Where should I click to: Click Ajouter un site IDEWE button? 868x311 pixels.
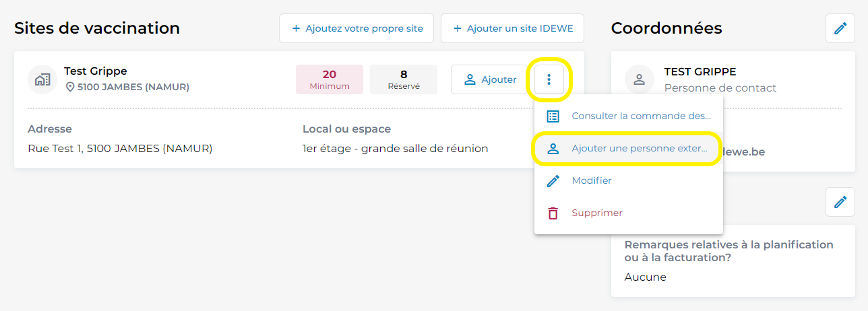tap(512, 28)
